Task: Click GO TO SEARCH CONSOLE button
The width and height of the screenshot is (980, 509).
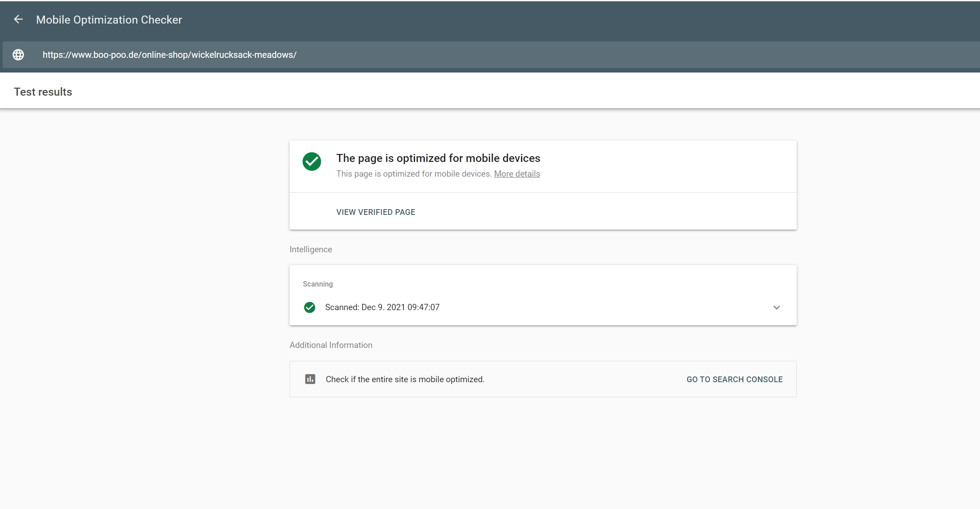Action: tap(734, 380)
